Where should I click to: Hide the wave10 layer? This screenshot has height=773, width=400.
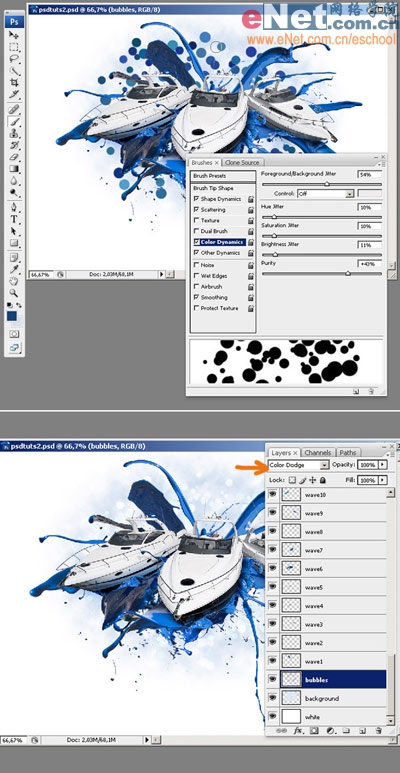pos(272,494)
